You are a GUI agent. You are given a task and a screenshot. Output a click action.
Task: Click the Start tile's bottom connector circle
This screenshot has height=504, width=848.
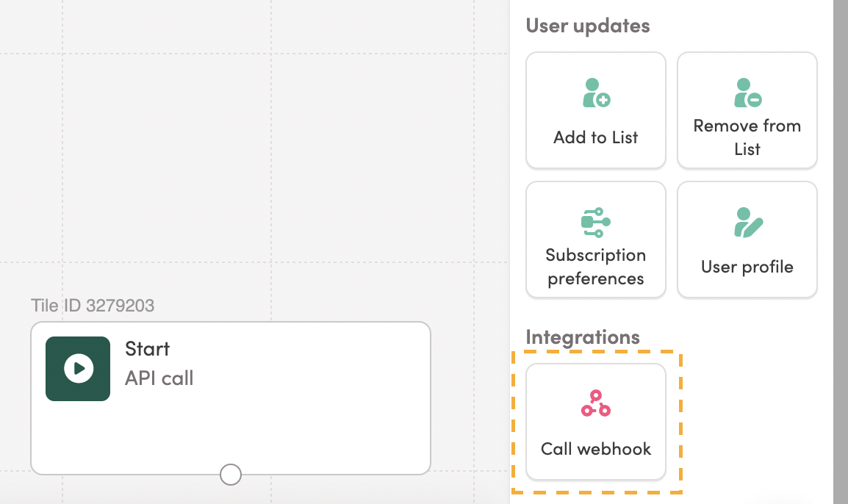pyautogui.click(x=231, y=475)
